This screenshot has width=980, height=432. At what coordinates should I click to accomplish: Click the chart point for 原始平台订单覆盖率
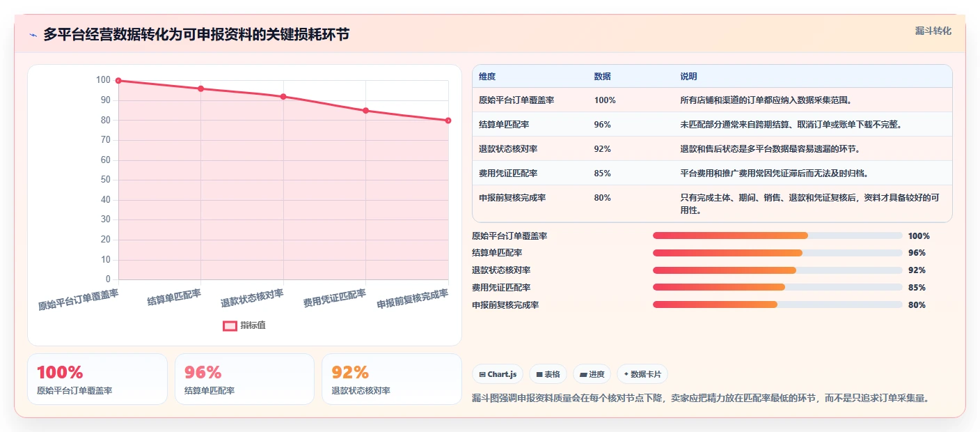point(118,81)
